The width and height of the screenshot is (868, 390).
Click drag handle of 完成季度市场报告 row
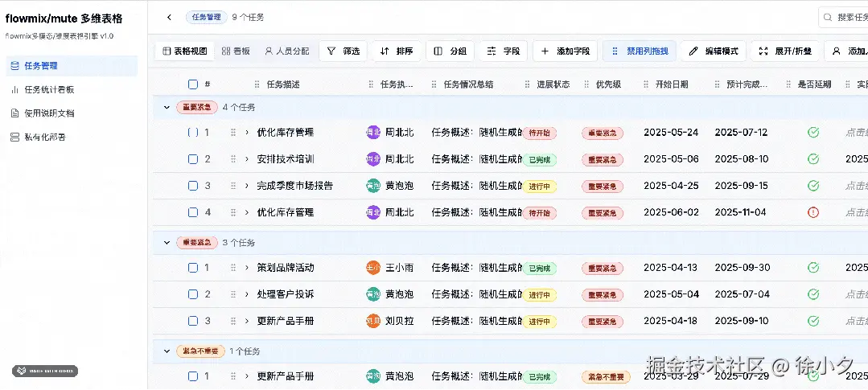coord(233,186)
